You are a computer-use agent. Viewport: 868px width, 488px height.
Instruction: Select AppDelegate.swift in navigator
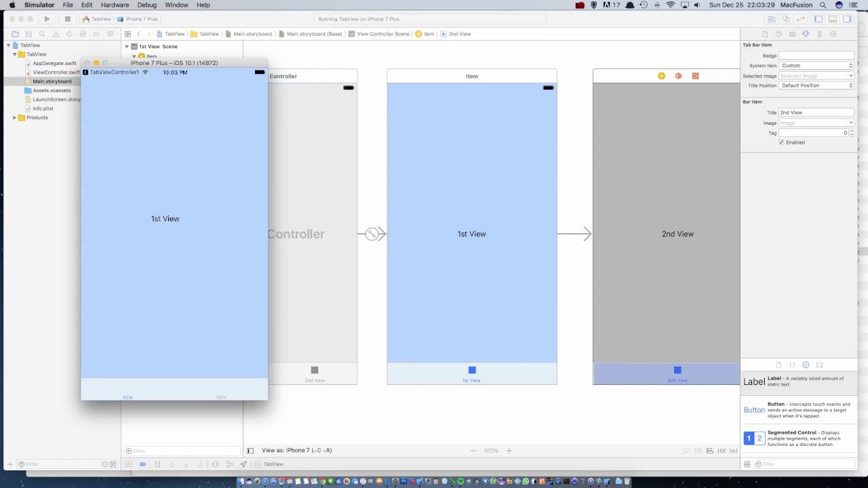coord(54,63)
